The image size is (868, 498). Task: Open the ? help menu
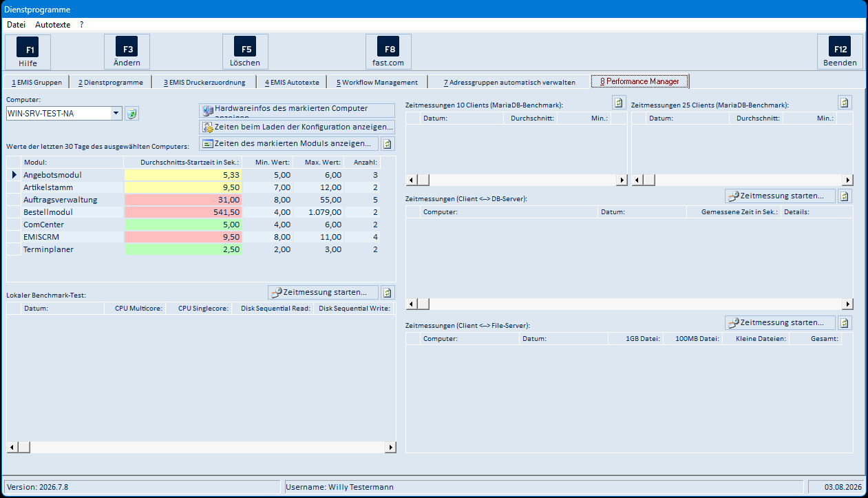[x=81, y=24]
